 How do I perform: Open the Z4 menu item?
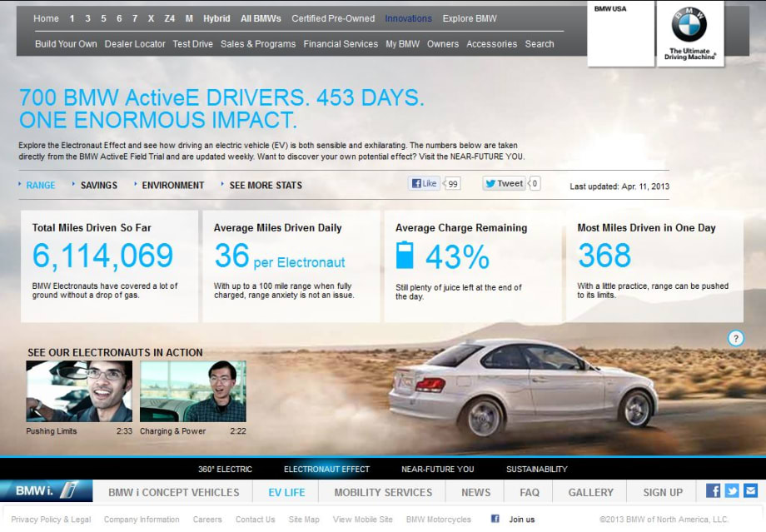170,18
